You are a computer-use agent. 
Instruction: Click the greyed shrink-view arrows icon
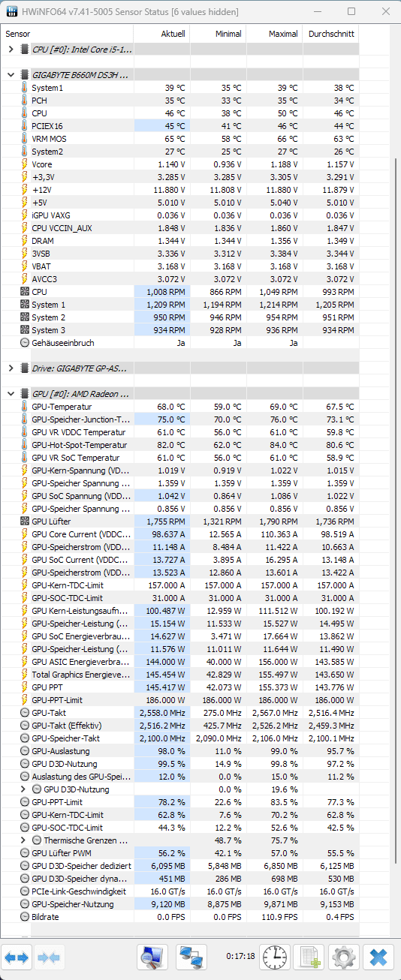(x=50, y=957)
